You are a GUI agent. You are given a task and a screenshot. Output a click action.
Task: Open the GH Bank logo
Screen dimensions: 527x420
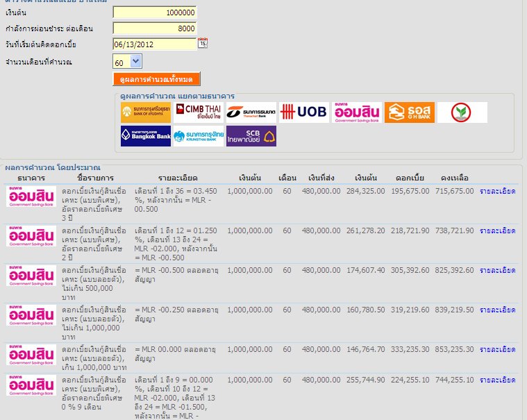(410, 112)
